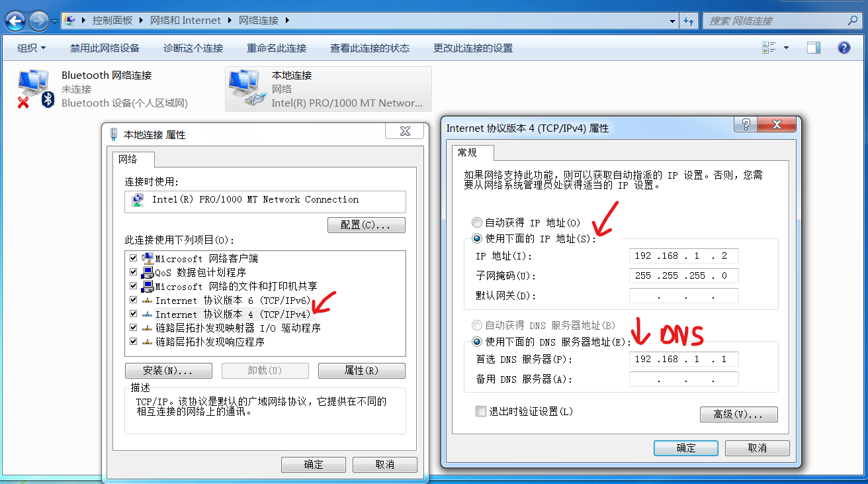Click the refresh icon beside address bar
Image resolution: width=868 pixels, height=484 pixels.
tap(689, 21)
